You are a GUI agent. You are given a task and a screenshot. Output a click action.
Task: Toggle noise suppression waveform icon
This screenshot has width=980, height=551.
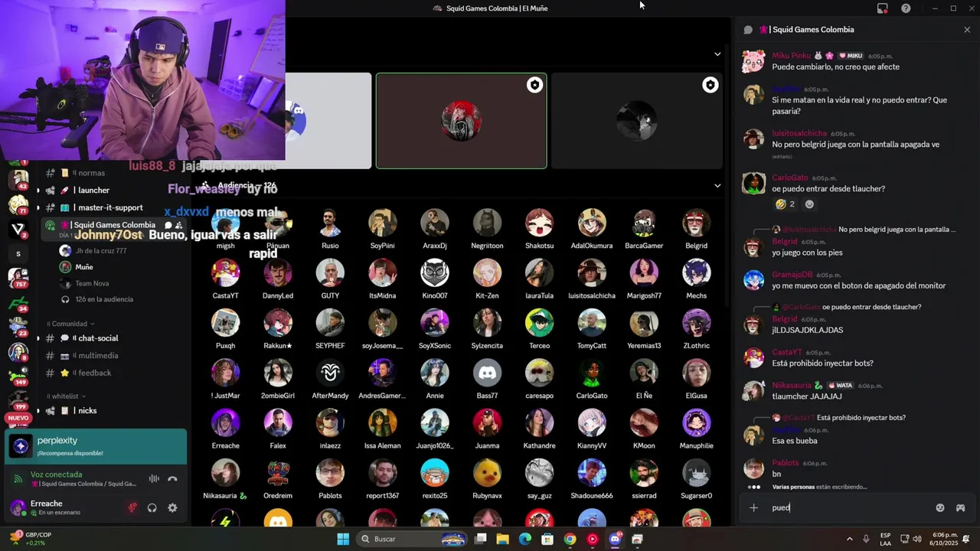[x=154, y=479]
